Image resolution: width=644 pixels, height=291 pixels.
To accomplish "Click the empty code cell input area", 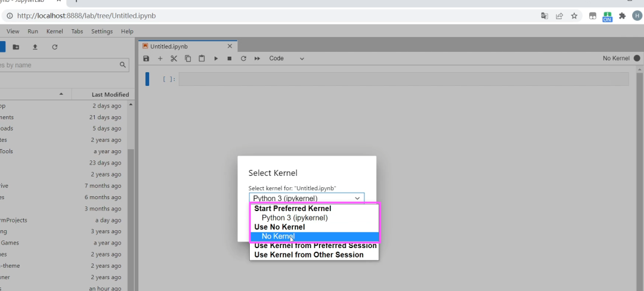I will [x=403, y=79].
